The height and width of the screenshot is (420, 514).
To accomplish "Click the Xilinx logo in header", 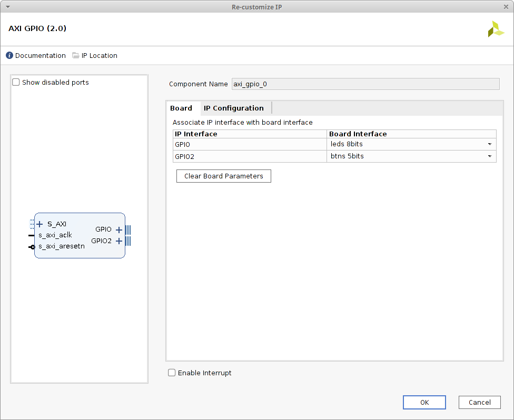I will coord(496,29).
